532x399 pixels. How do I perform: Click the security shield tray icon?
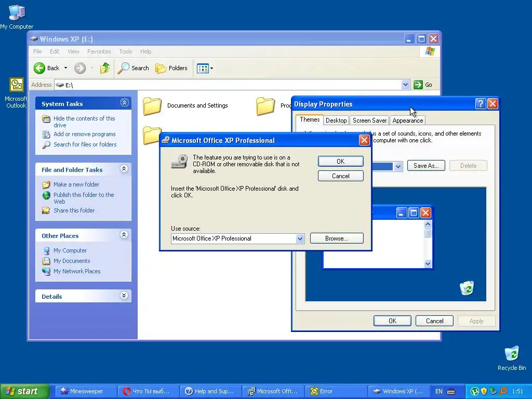(484, 392)
